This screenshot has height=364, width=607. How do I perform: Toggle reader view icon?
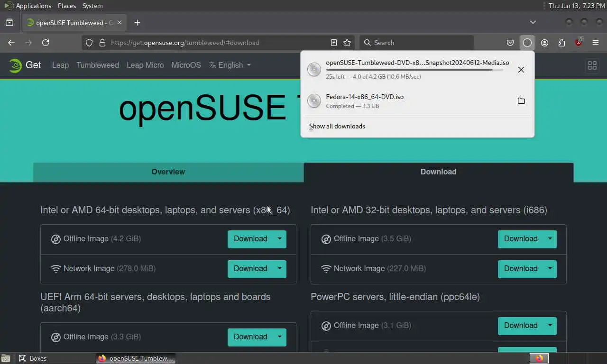pos(334,43)
